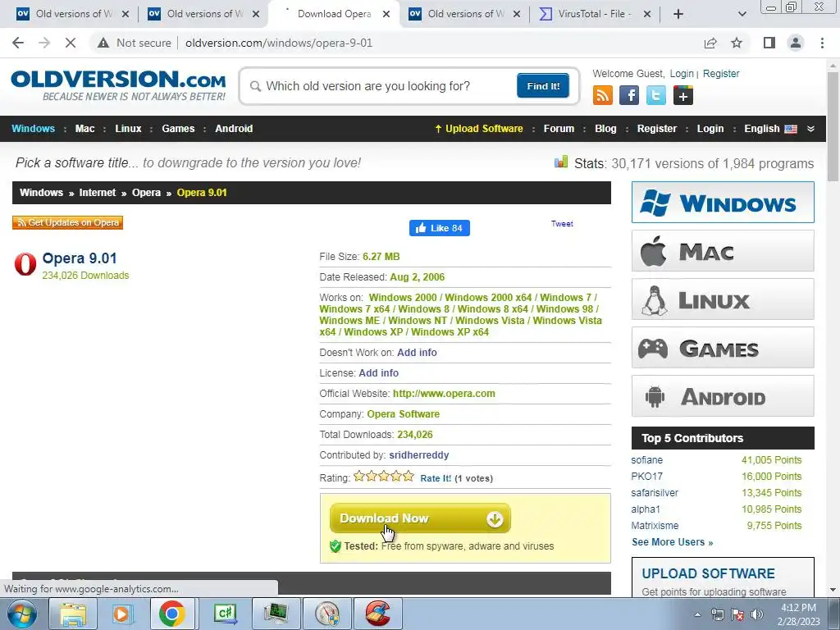
Task: Close the VirusTotal tab
Action: coord(647,14)
